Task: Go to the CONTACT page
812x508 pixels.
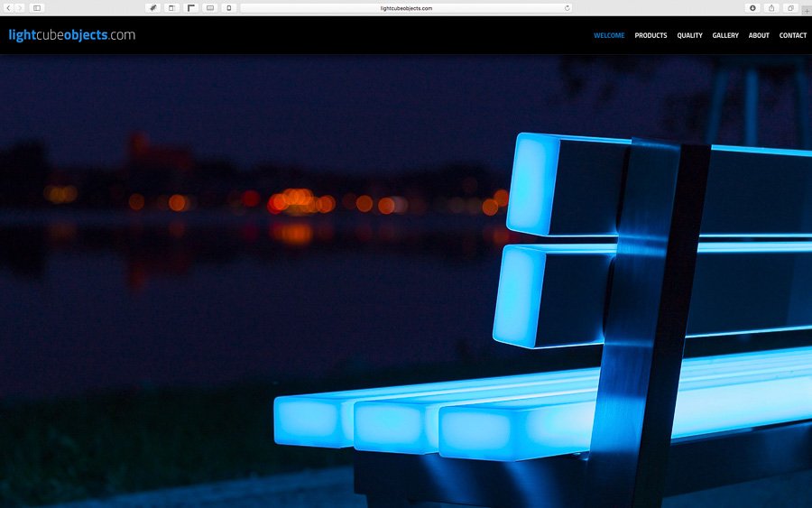Action: click(x=793, y=35)
